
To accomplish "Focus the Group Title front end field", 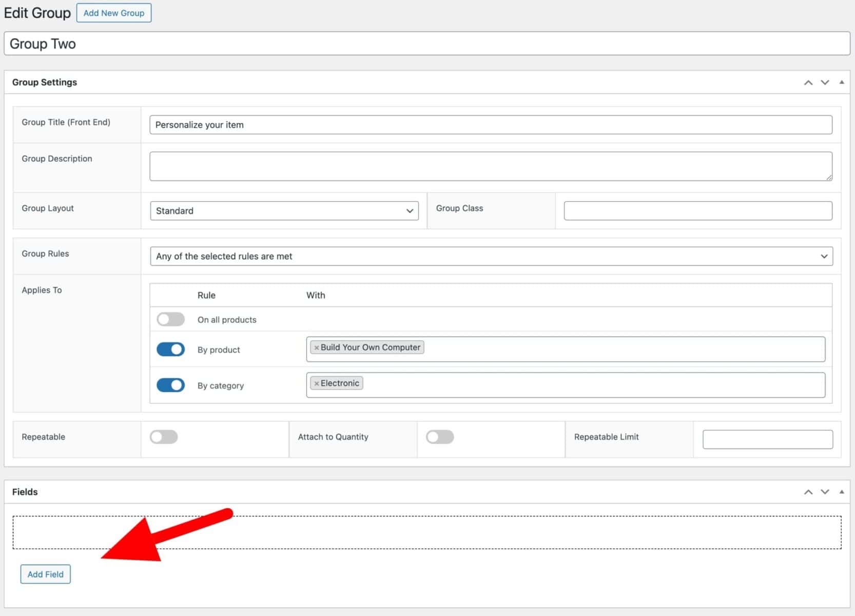I will [491, 125].
